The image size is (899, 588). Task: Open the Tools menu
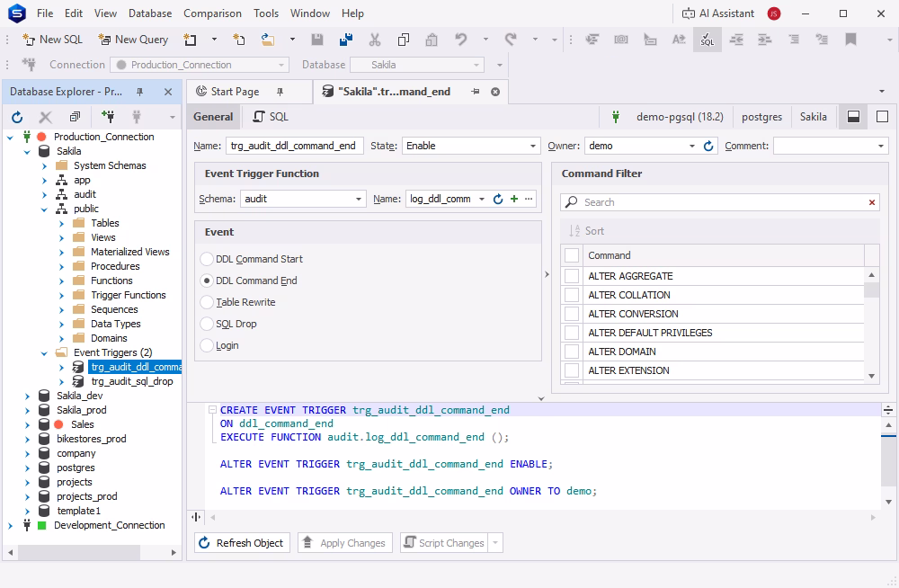[266, 13]
